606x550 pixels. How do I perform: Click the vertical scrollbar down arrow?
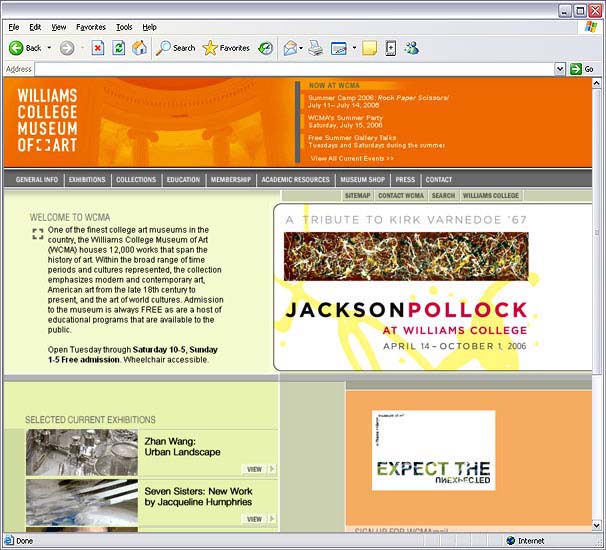[x=596, y=525]
